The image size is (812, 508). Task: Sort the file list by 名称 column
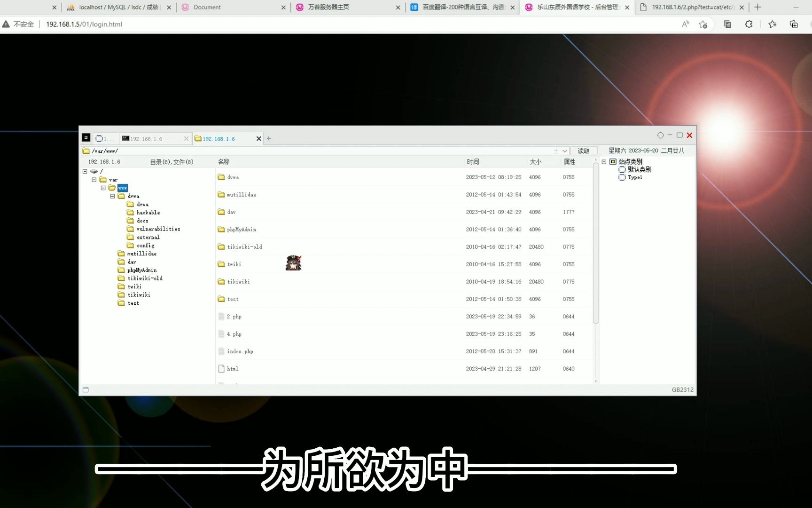click(224, 162)
